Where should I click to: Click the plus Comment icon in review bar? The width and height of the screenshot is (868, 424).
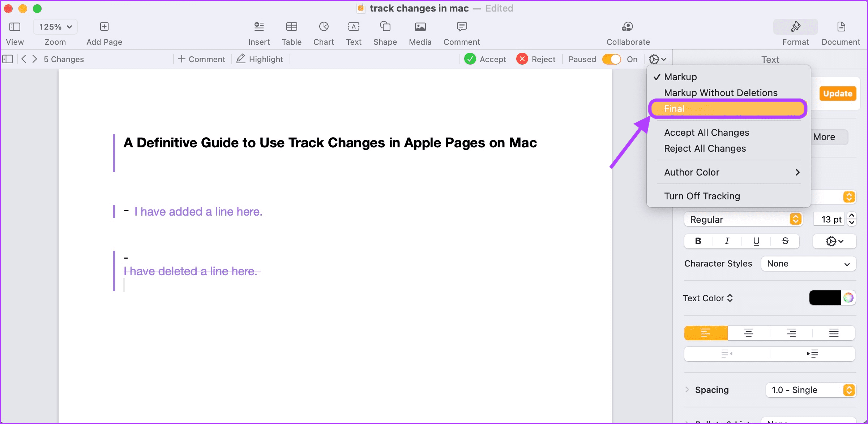click(x=181, y=59)
